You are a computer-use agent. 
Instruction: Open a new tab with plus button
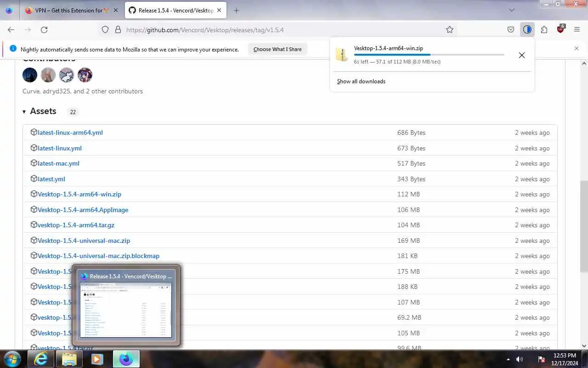tap(236, 10)
